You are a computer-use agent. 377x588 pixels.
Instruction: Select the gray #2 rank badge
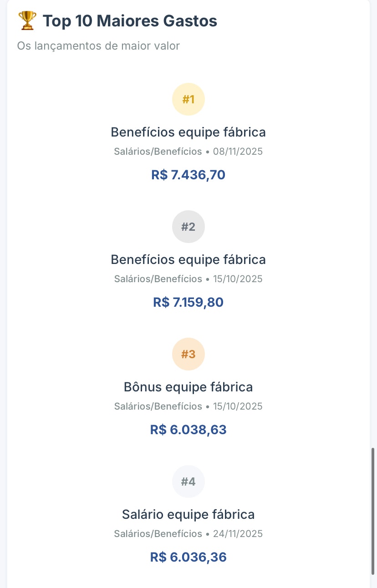click(x=188, y=227)
